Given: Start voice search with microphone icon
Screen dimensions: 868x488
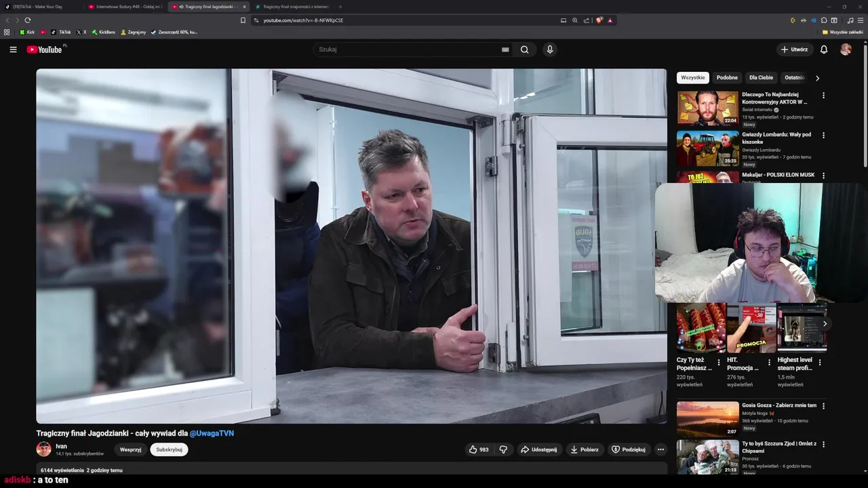Looking at the screenshot, I should (x=550, y=49).
